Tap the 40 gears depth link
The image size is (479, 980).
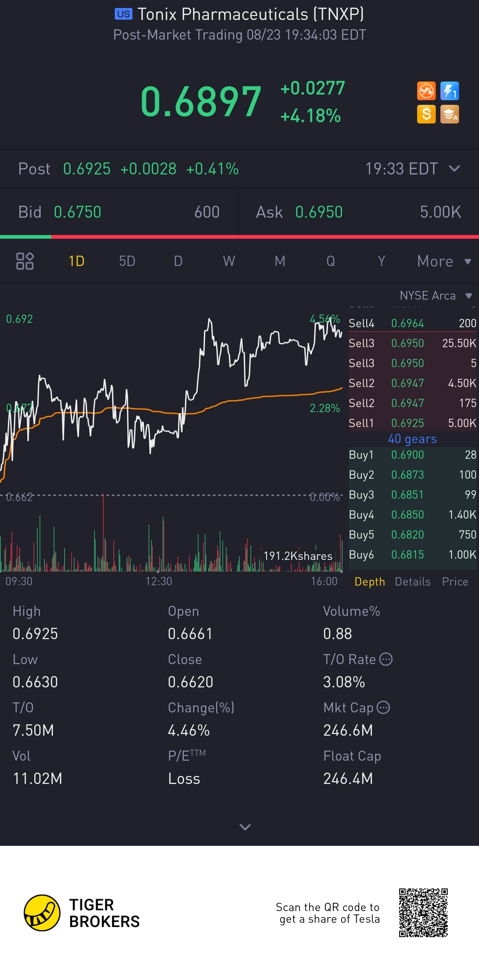tap(412, 439)
